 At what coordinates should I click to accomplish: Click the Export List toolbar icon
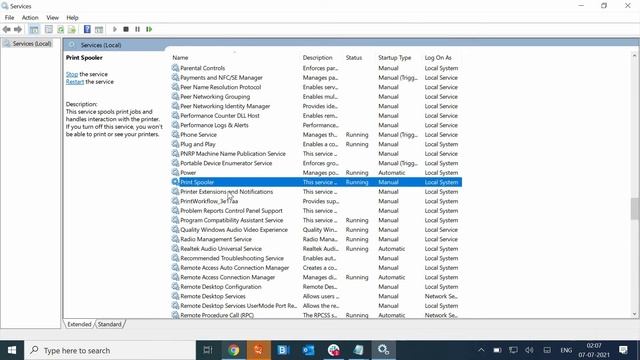coord(72,29)
